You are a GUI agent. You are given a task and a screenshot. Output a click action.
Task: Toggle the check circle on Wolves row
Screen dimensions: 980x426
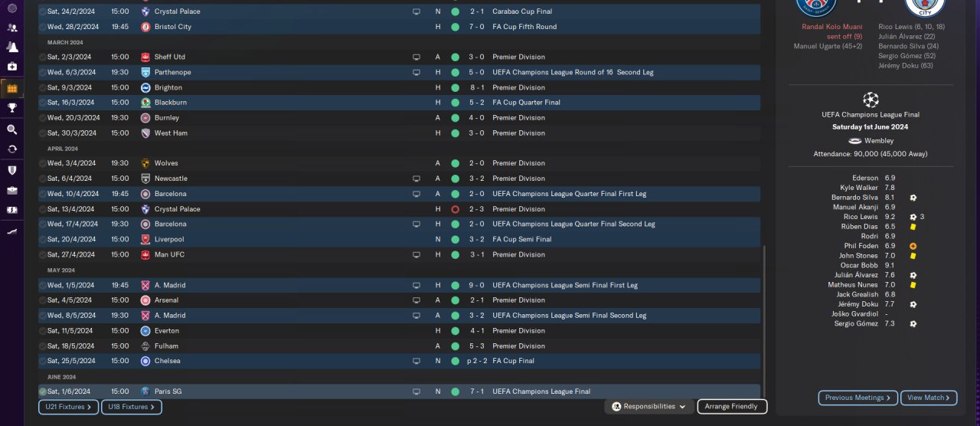43,163
